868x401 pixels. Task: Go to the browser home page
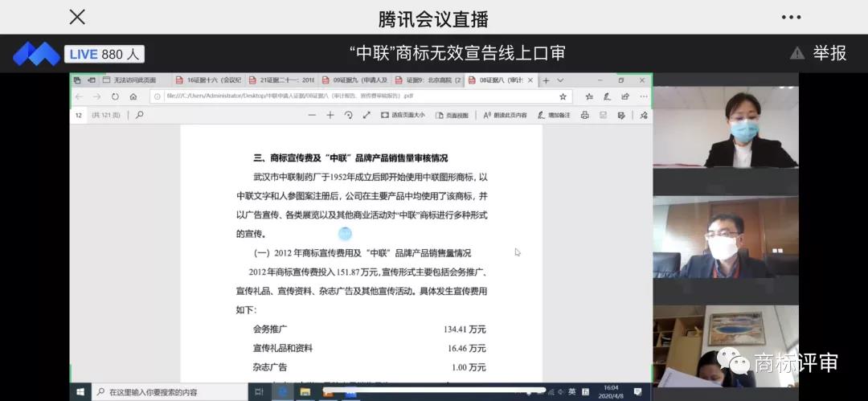click(x=133, y=96)
